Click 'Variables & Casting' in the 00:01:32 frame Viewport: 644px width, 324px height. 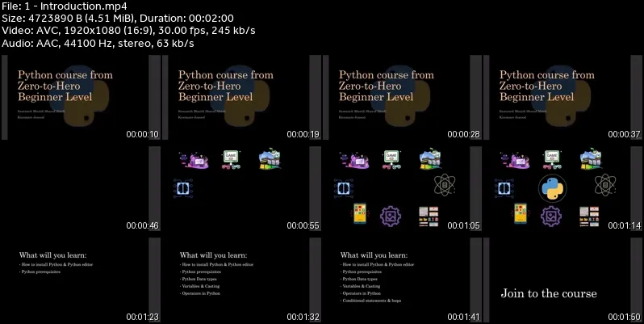(199, 286)
